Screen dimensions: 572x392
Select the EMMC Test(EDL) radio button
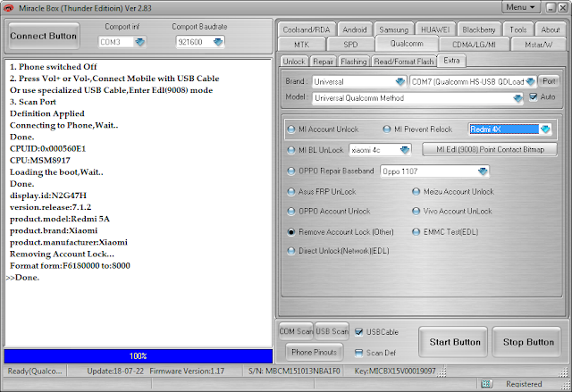click(x=416, y=232)
